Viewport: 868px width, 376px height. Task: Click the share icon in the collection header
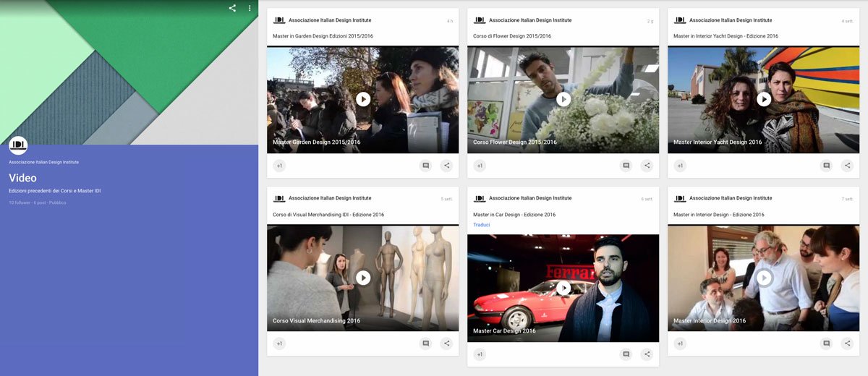pyautogui.click(x=232, y=8)
